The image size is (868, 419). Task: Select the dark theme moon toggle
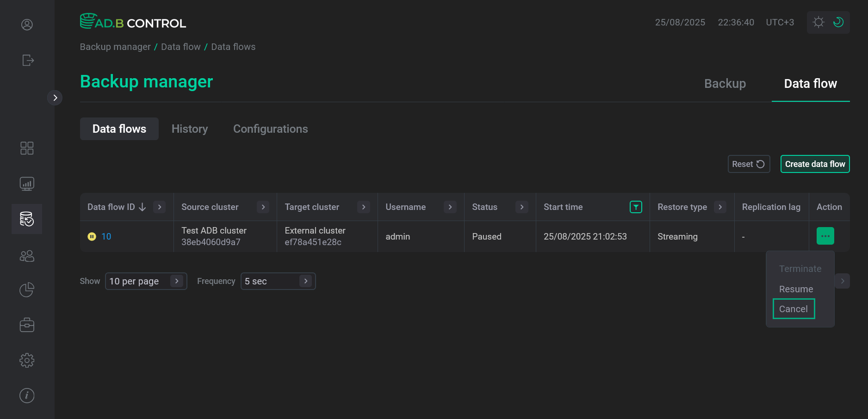(839, 22)
